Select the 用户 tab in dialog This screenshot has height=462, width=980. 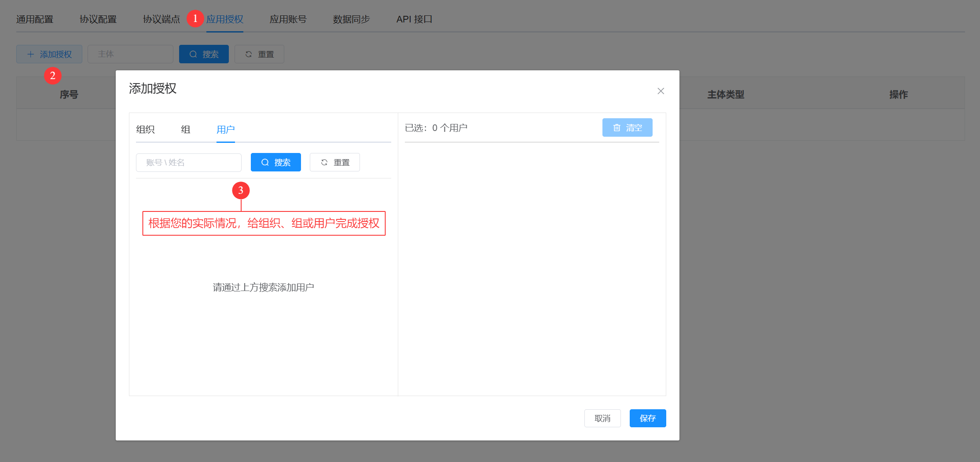[225, 130]
